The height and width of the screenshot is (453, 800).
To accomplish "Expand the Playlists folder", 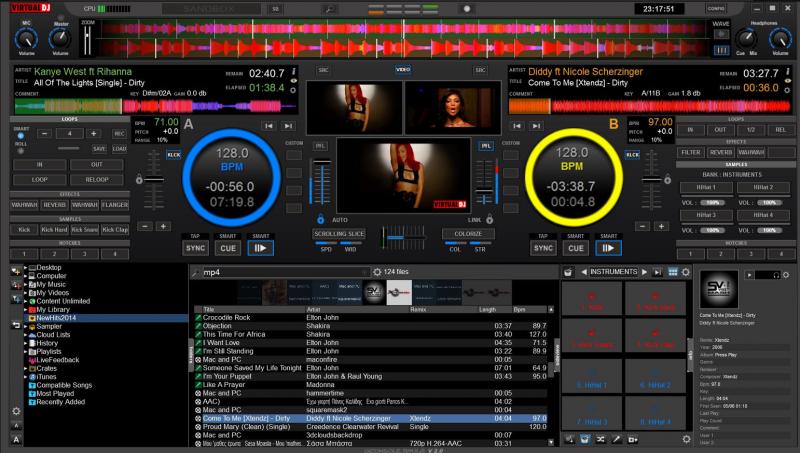I will click(26, 351).
